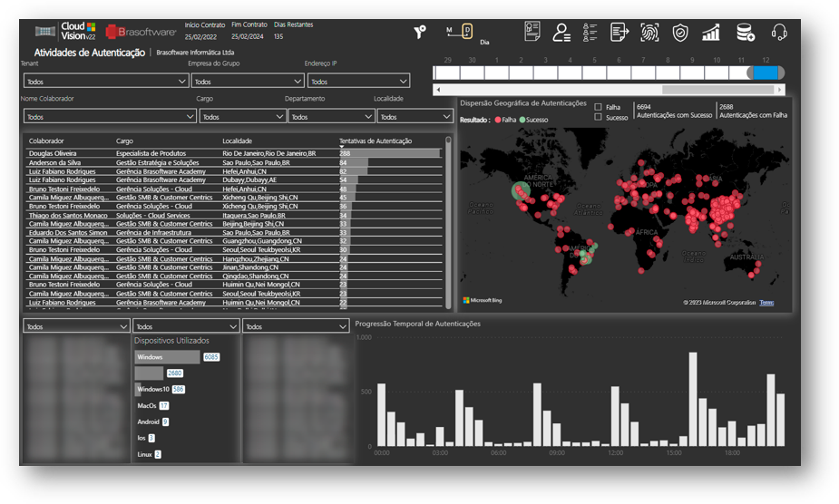Open the growth bar chart icon
Image resolution: width=839 pixels, height=504 pixels.
710,33
